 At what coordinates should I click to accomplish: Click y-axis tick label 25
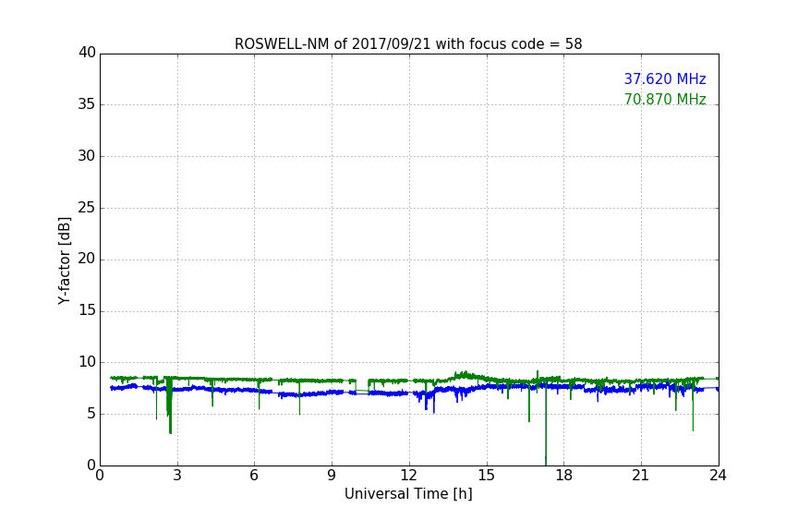pos(87,207)
